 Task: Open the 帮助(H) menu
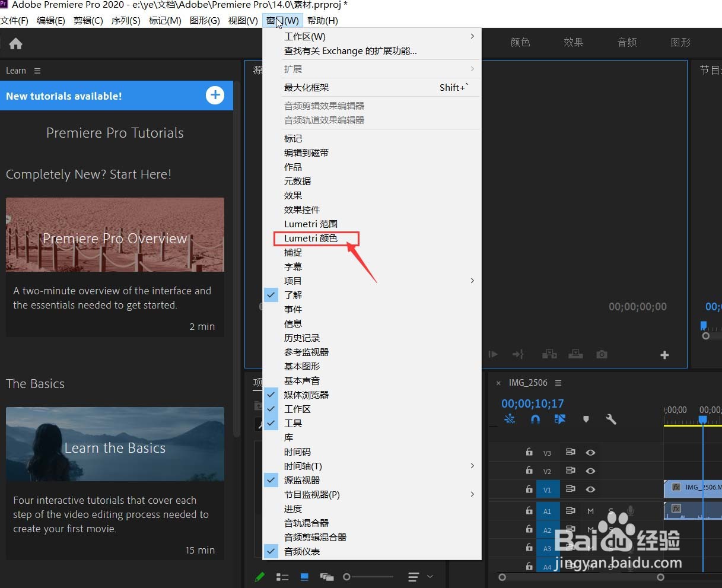(323, 20)
